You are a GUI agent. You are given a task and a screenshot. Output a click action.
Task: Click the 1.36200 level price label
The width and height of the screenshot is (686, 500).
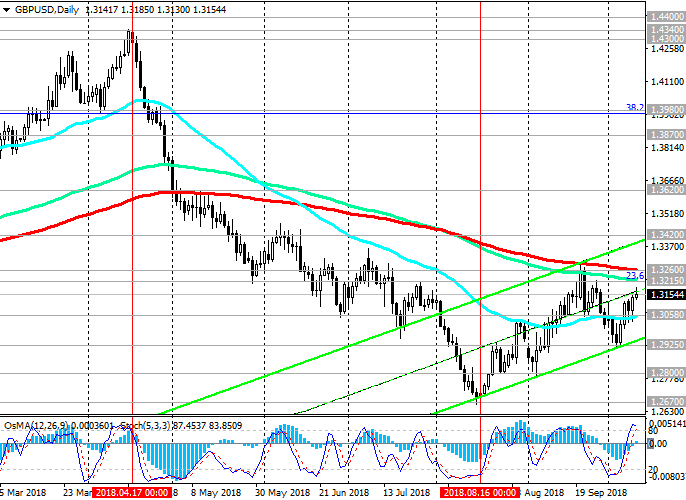[667, 190]
